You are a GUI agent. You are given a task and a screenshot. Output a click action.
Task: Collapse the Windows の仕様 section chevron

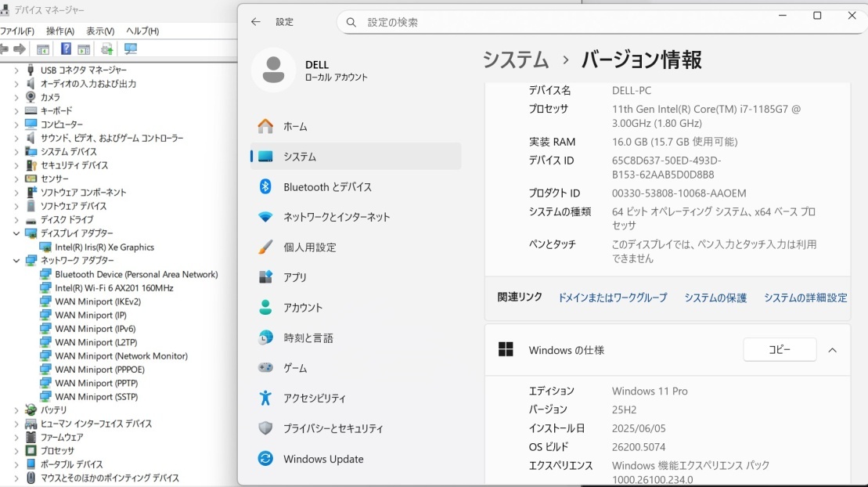(x=832, y=350)
